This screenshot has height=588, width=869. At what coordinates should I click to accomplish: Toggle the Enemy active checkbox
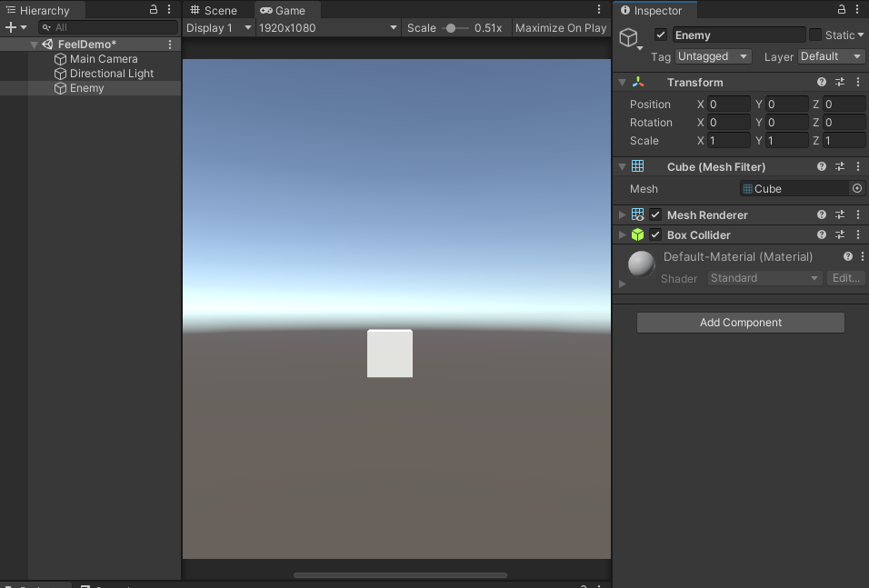659,35
